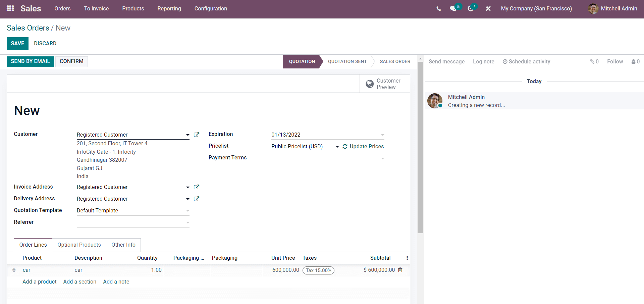Select the SALES ORDER status stage
644x304 pixels.
(x=395, y=61)
